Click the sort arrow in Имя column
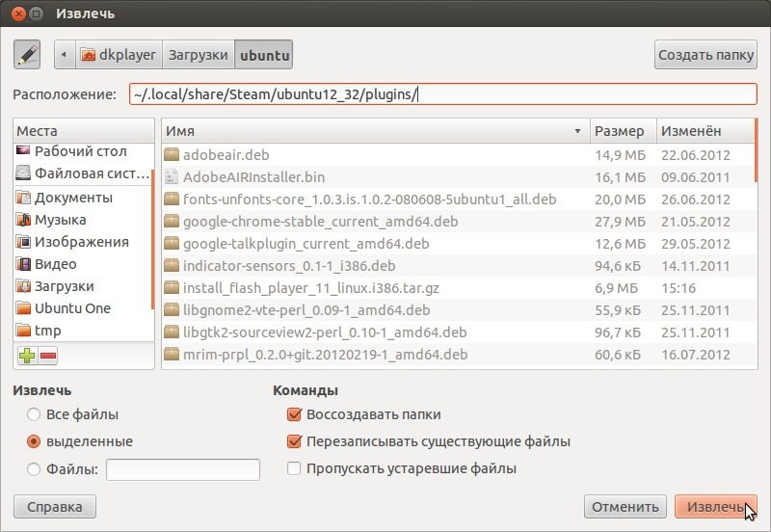 point(577,131)
